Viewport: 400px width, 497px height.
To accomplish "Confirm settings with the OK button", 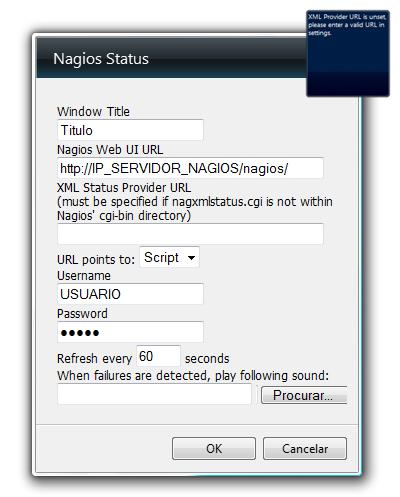I will (x=214, y=449).
